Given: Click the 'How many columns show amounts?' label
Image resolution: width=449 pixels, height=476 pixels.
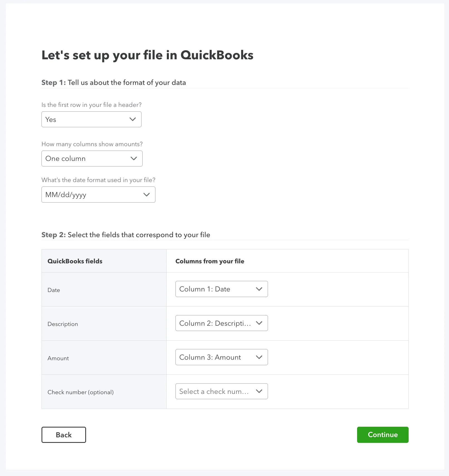Looking at the screenshot, I should (92, 144).
